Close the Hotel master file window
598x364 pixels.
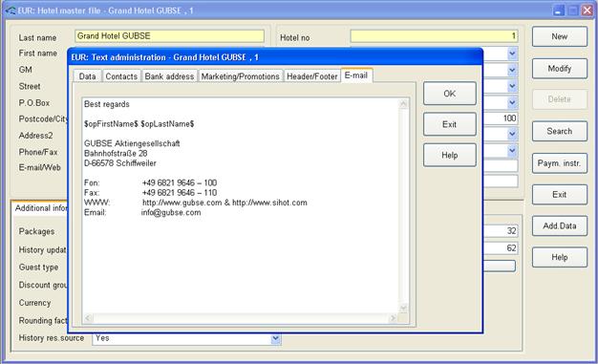pos(587,11)
